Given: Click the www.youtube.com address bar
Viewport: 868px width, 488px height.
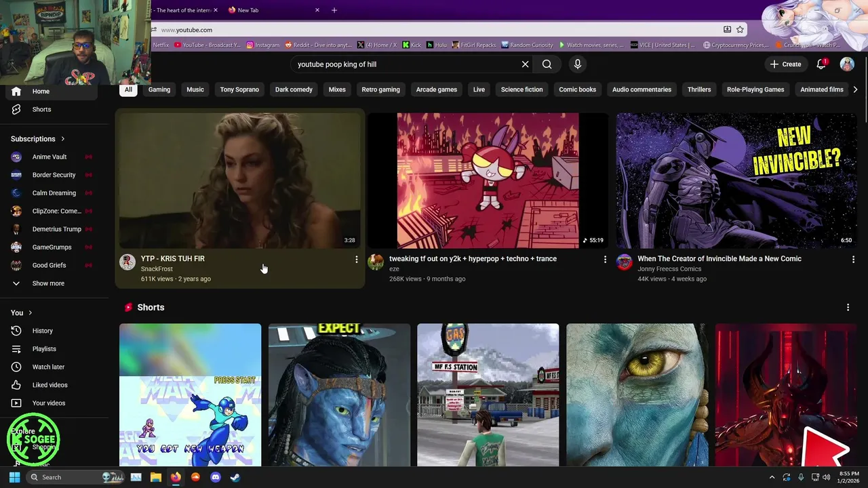Looking at the screenshot, I should pyautogui.click(x=434, y=30).
